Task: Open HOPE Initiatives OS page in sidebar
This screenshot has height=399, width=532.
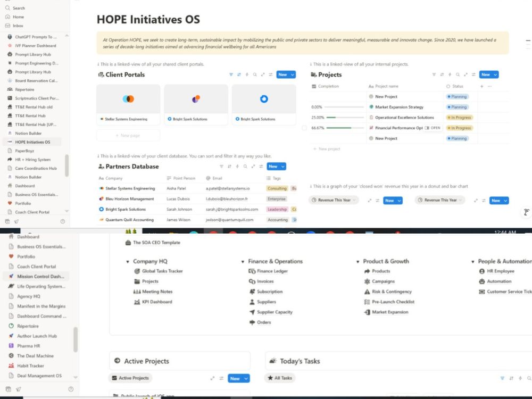Action: (x=32, y=142)
